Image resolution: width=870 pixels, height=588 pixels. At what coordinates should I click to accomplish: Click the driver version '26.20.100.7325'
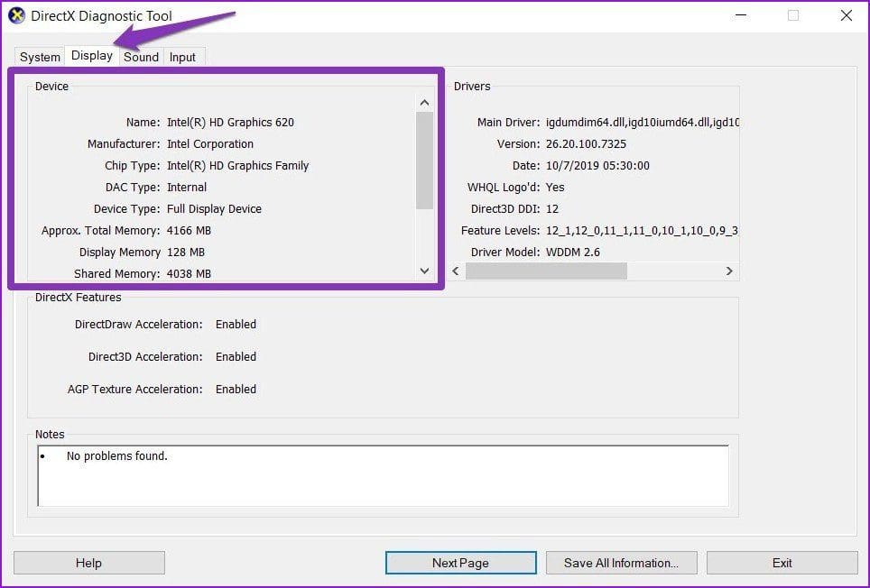point(586,144)
